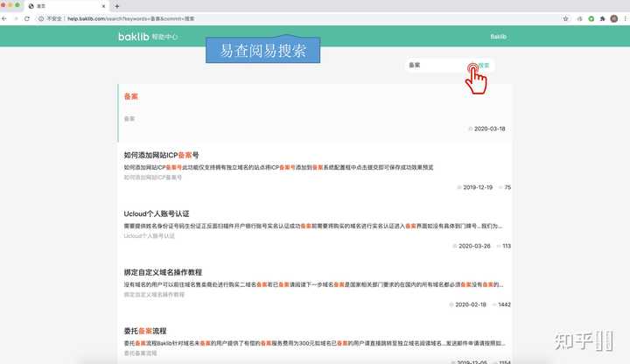
Task: Open result Ucloud个人账号认证
Action: [x=157, y=213]
